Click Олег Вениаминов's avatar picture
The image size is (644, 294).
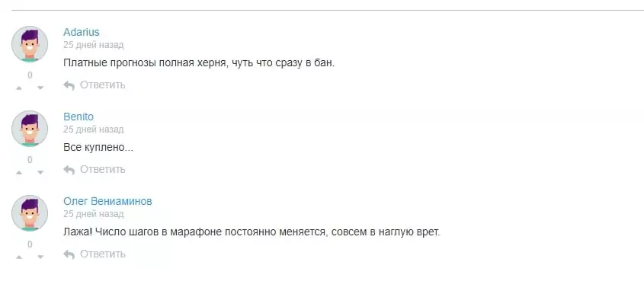30,213
